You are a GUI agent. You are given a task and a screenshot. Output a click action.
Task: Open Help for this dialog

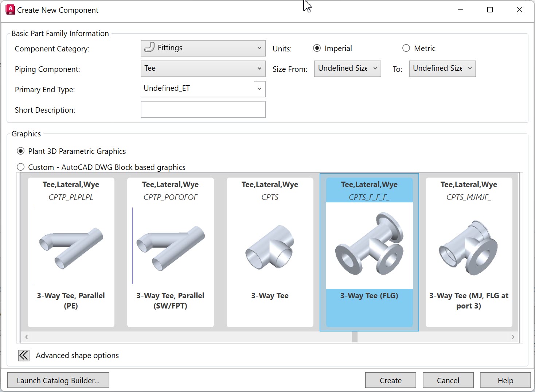point(505,380)
